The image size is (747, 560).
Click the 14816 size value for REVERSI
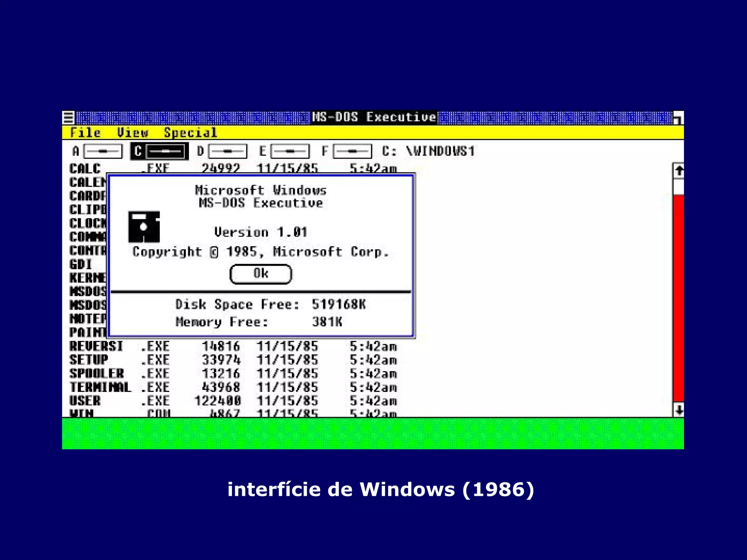coord(221,346)
